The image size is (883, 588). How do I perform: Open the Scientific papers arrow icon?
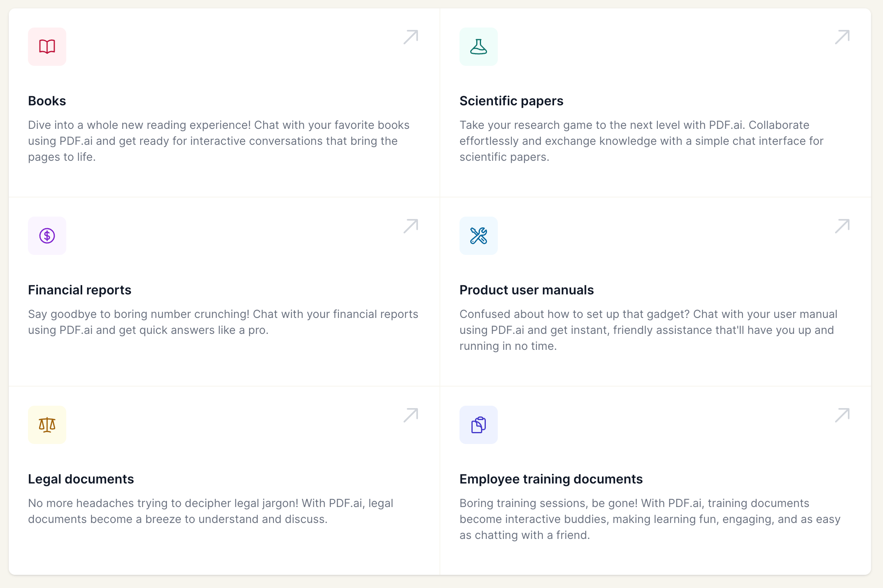coord(842,37)
